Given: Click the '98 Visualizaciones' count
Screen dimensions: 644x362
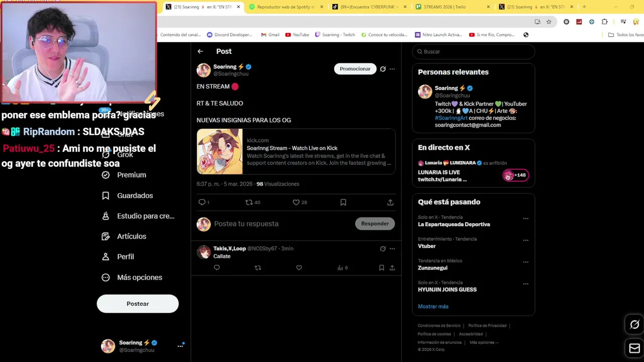Looking at the screenshot, I should [x=278, y=184].
